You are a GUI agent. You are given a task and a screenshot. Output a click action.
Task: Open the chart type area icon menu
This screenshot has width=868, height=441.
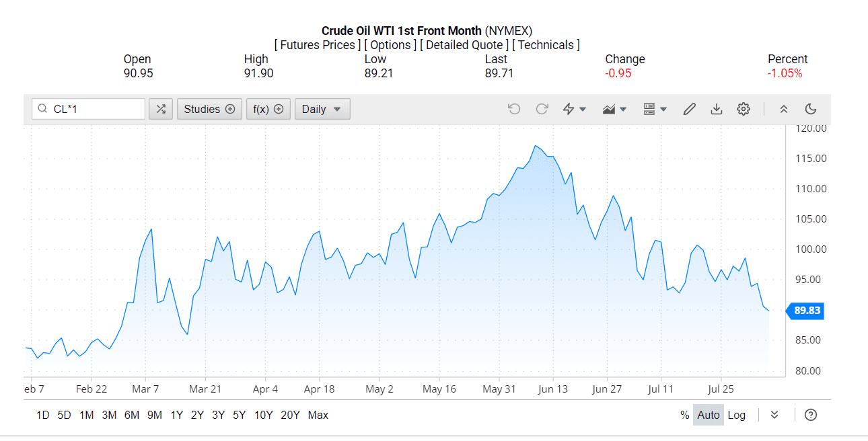click(x=614, y=109)
